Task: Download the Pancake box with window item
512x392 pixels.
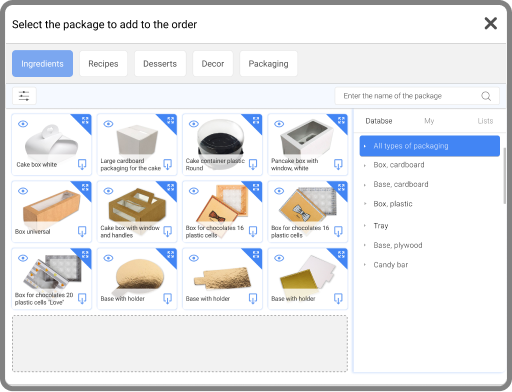Action: click(x=338, y=164)
